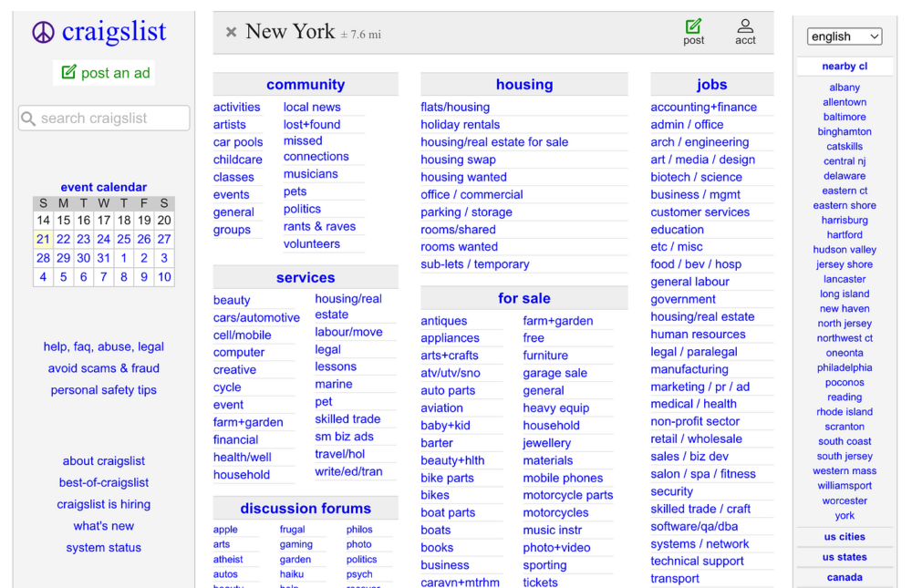The width and height of the screenshot is (912, 588).
Task: Select day 31 in event calendar
Action: [x=104, y=258]
